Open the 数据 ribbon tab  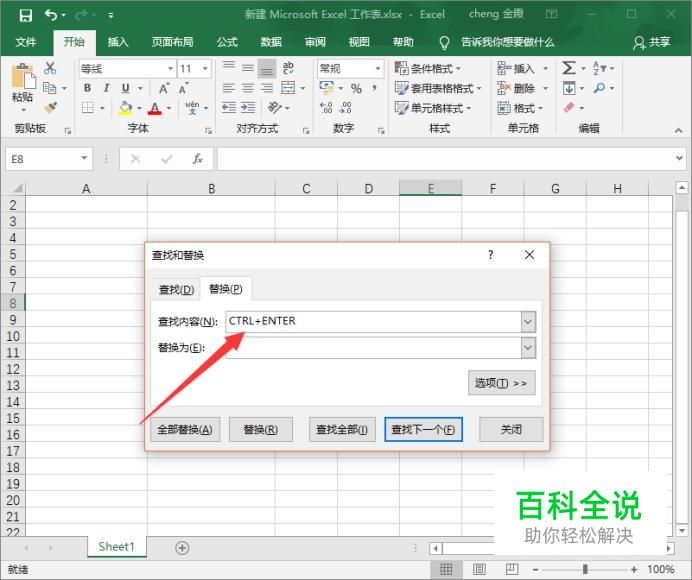pos(271,42)
